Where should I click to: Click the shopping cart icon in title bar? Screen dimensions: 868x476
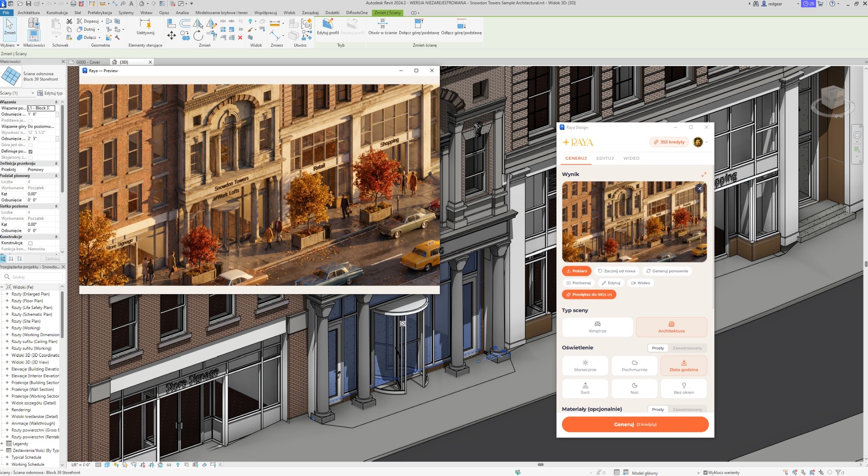click(x=820, y=4)
